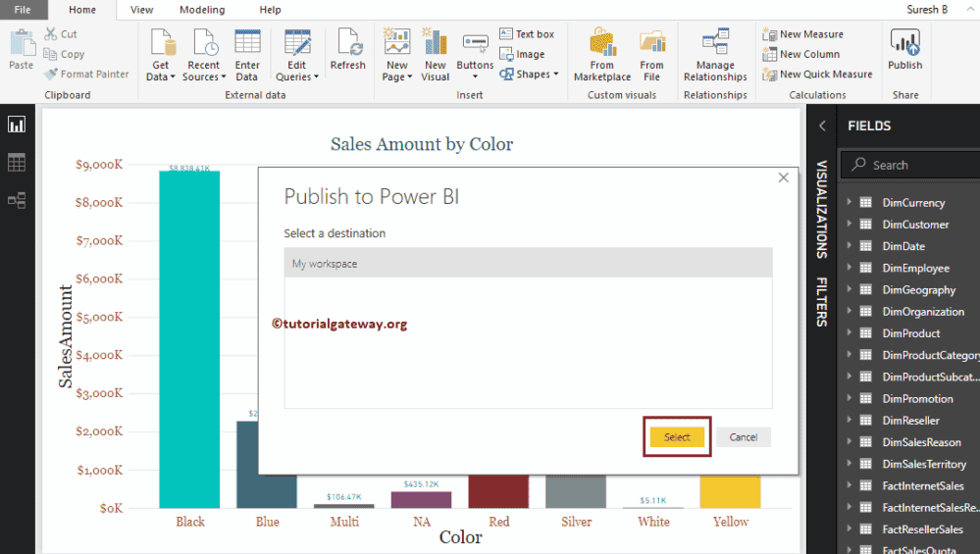Viewport: 980px width, 554px height.
Task: Click the Refresh icon
Action: [x=348, y=42]
